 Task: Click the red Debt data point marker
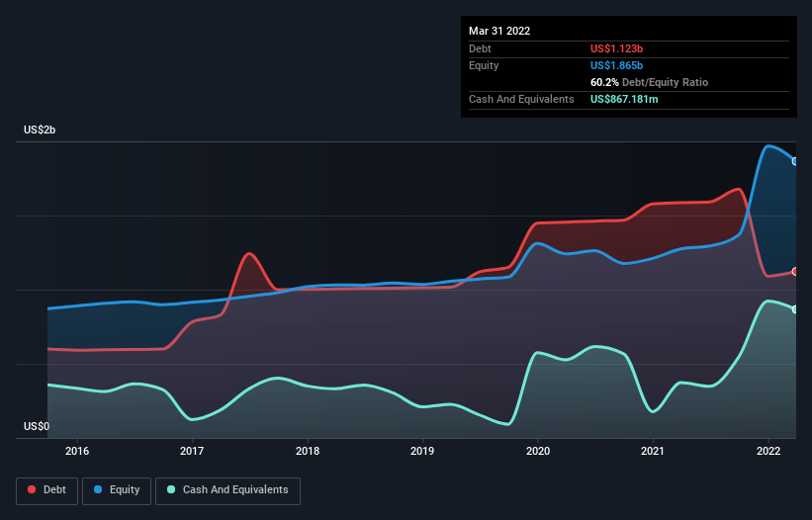[795, 272]
